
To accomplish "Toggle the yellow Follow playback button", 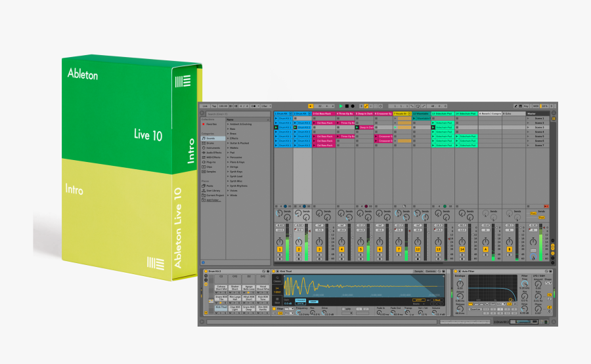I will [311, 106].
